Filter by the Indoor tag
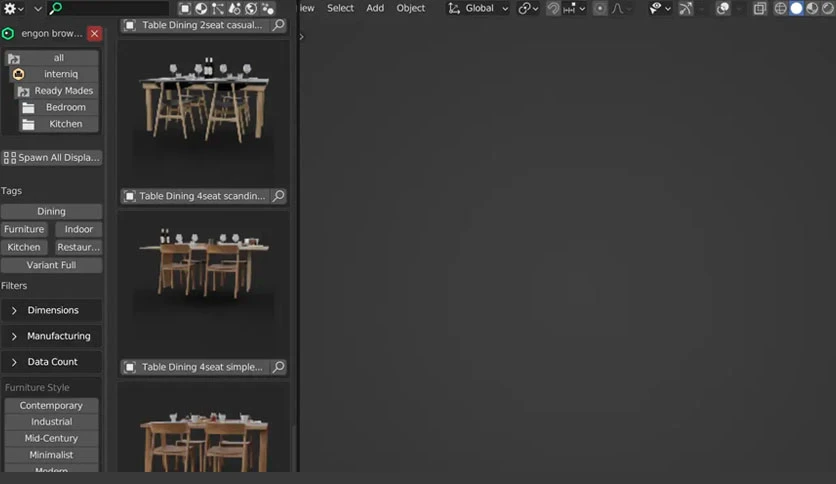Image resolution: width=836 pixels, height=484 pixels. pos(78,229)
